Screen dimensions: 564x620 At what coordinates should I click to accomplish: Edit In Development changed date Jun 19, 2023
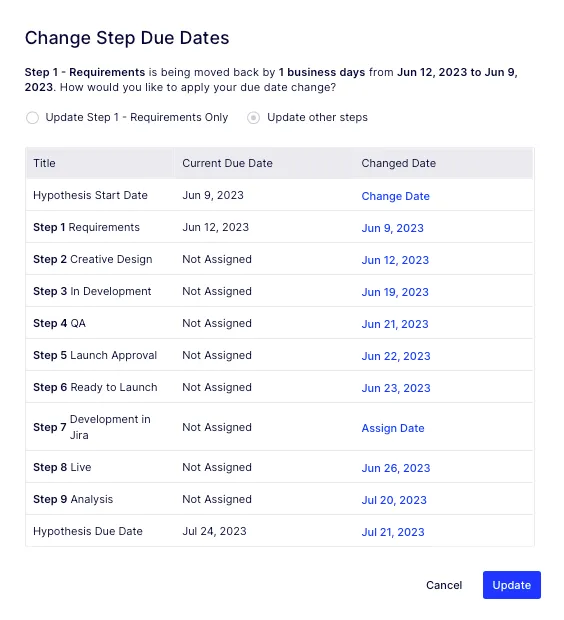point(395,292)
